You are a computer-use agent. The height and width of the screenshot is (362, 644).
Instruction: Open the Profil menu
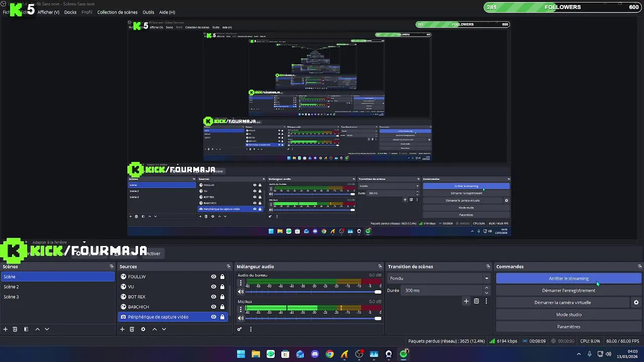[x=87, y=12]
